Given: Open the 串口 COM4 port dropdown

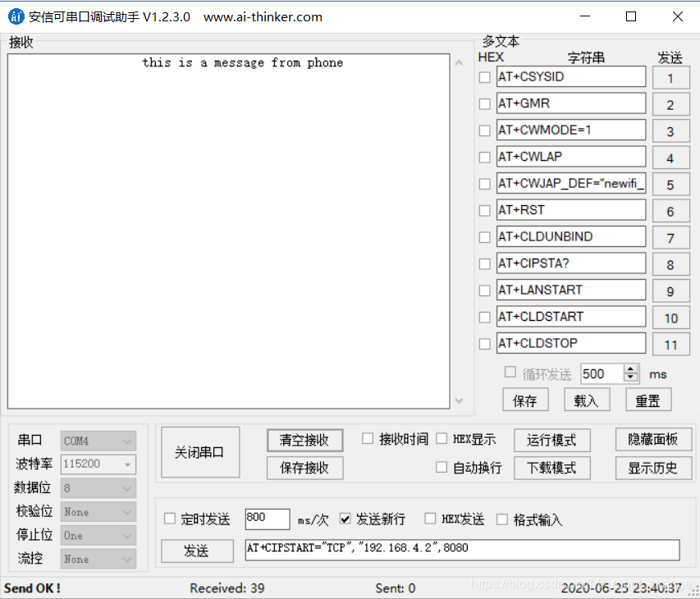Looking at the screenshot, I should 98,441.
